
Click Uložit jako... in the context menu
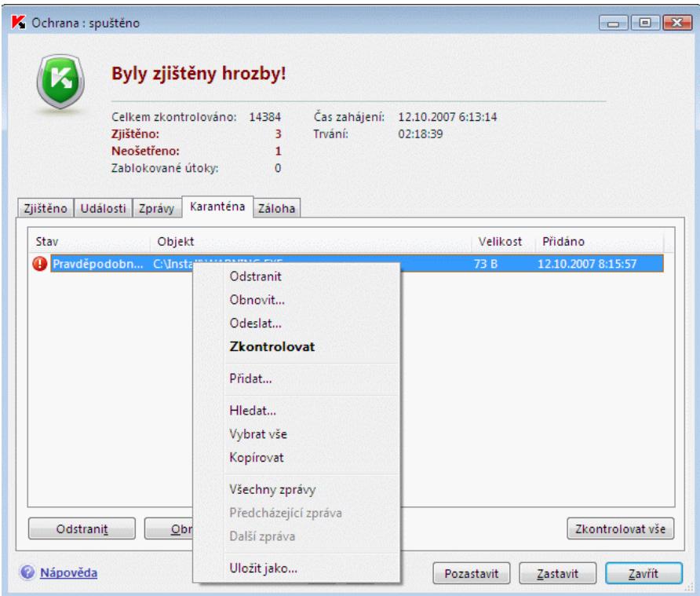[263, 569]
